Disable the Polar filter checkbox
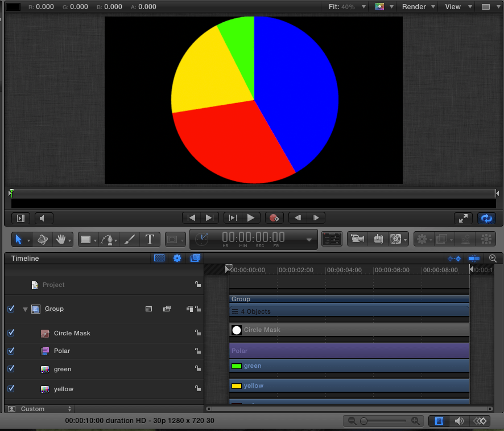This screenshot has width=504, height=431. pyautogui.click(x=11, y=351)
